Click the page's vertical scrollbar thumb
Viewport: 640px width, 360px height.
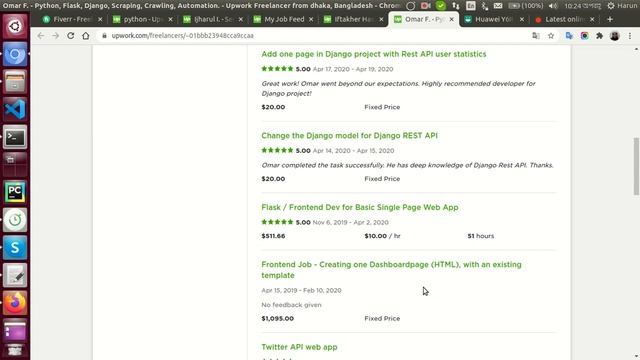(x=636, y=167)
